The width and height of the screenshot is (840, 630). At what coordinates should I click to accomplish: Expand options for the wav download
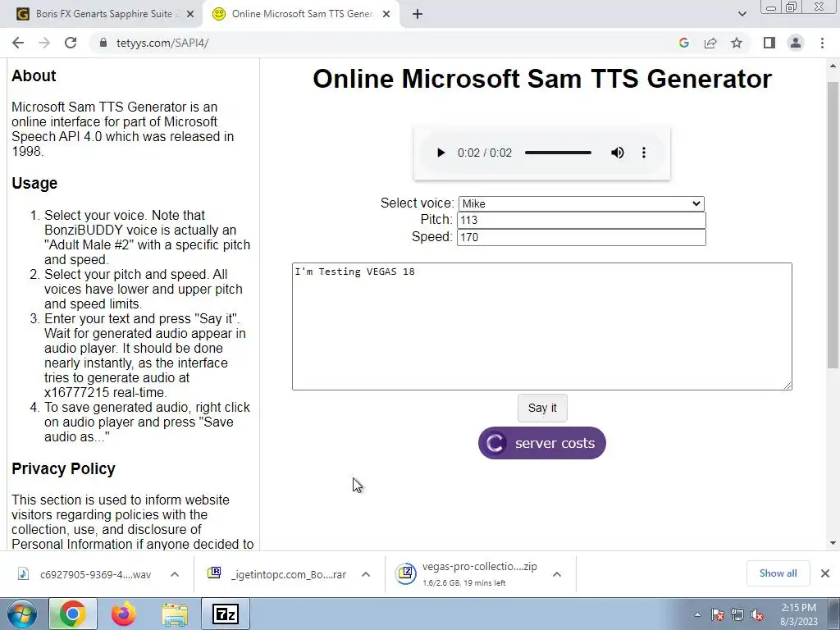click(x=175, y=574)
